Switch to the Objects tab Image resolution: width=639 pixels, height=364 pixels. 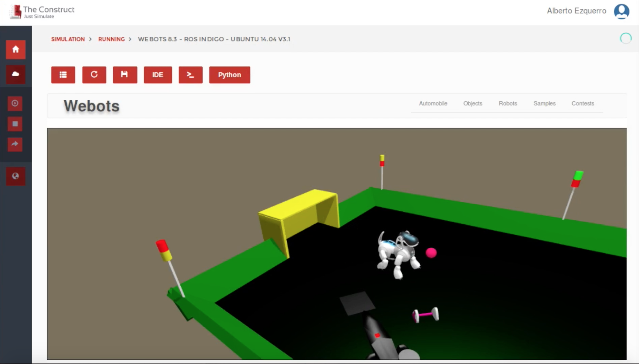(x=473, y=103)
